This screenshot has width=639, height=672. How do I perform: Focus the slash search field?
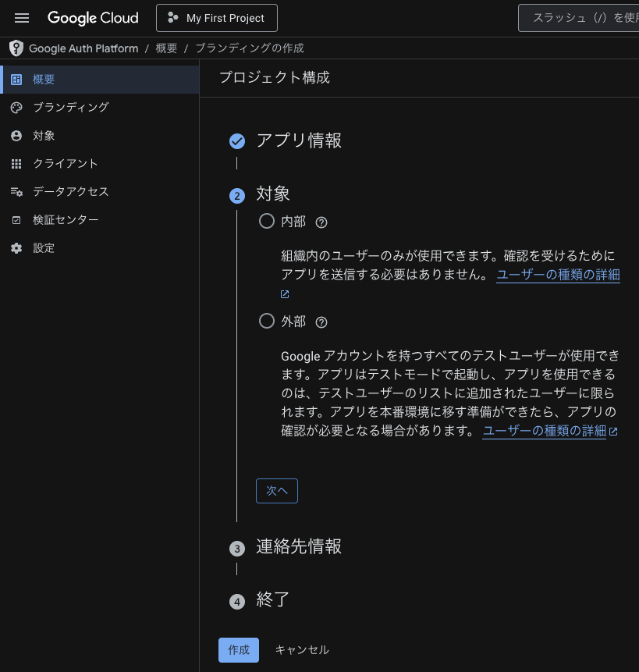point(579,18)
